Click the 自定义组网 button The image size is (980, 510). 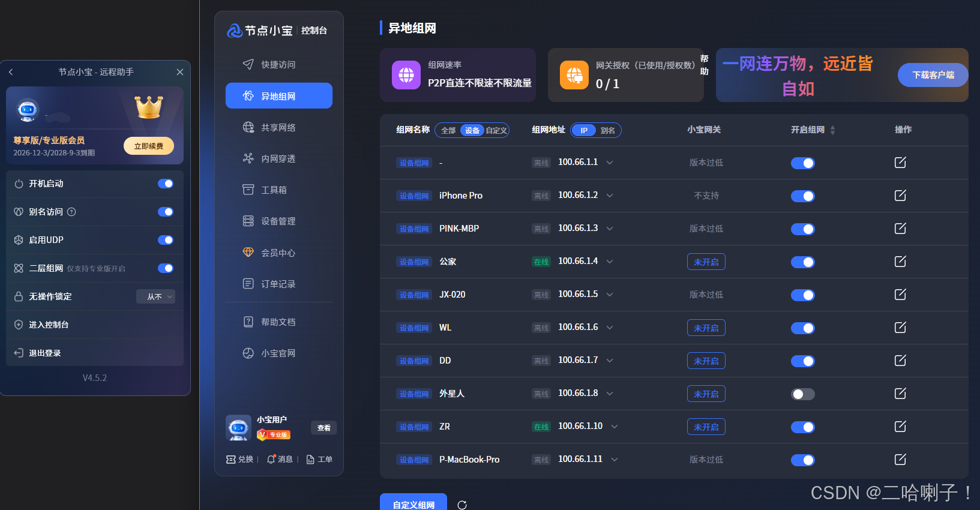[413, 503]
